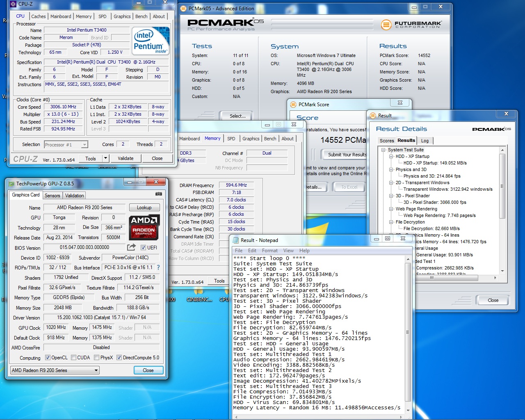Click the Tools button in rear CPU-Z window
Image resolution: width=525 pixels, height=420 pixels.
(x=219, y=281)
